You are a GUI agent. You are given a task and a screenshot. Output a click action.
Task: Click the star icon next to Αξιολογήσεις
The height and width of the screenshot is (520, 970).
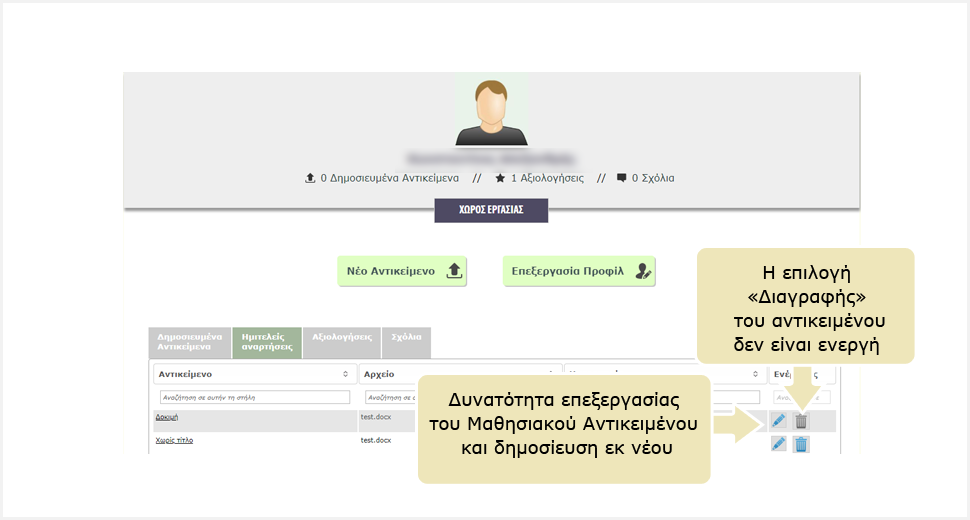(500, 178)
